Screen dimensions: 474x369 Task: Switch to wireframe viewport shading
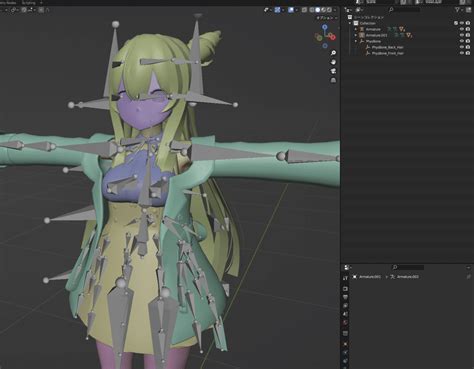[312, 10]
